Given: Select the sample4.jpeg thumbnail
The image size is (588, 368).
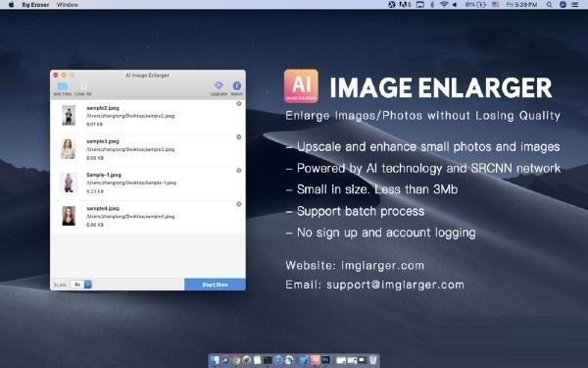Looking at the screenshot, I should 69,216.
